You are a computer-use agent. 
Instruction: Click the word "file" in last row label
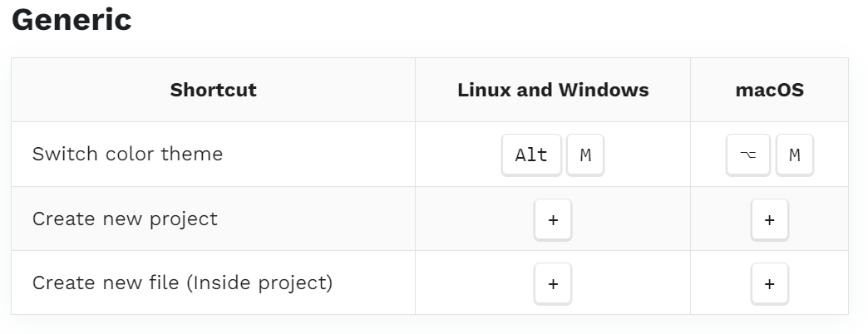point(165,282)
